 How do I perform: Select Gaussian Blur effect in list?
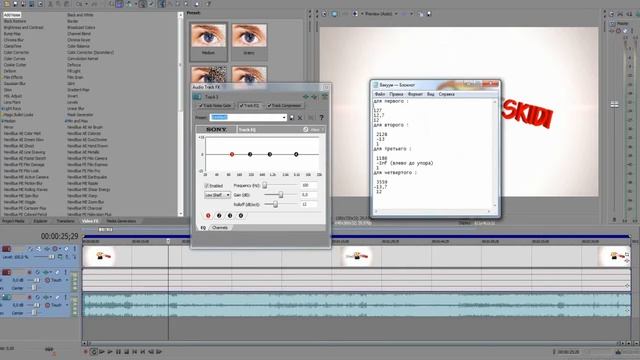pyautogui.click(x=15, y=83)
